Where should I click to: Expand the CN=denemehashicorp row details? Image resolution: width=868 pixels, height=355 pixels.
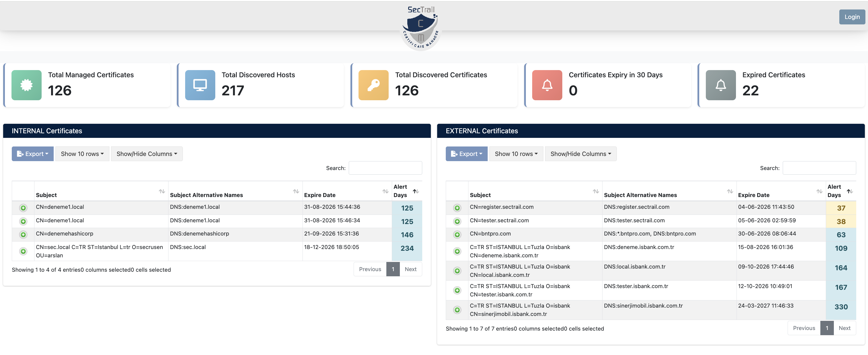click(x=23, y=235)
